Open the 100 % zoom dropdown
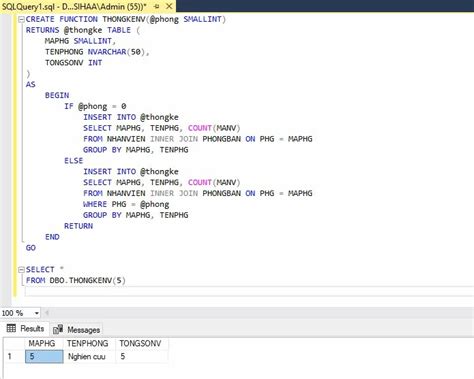Screen dimensions: 474x379 (36, 313)
